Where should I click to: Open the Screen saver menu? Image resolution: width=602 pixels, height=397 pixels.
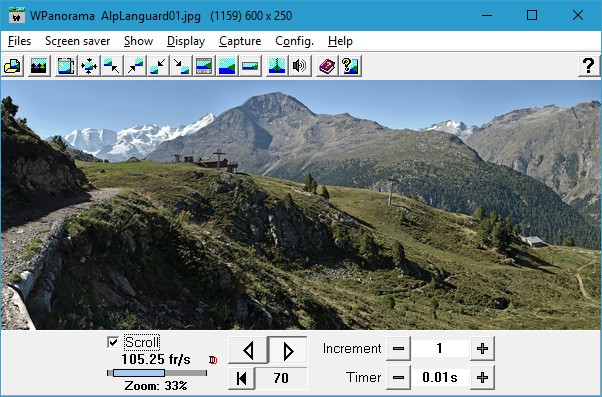(x=78, y=41)
